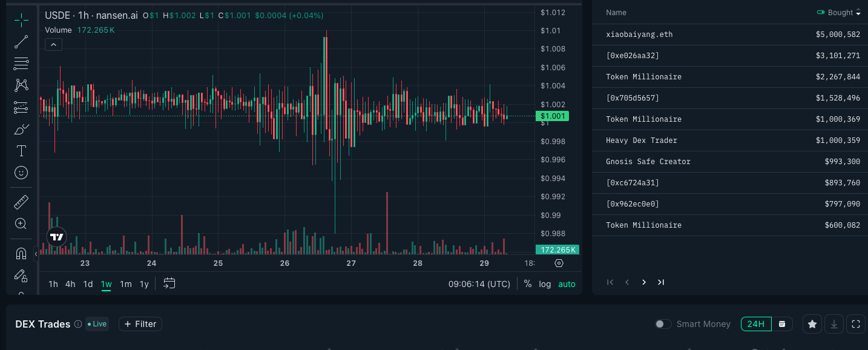Toggle magnet snap mode
This screenshot has width=868, height=350.
click(x=21, y=254)
